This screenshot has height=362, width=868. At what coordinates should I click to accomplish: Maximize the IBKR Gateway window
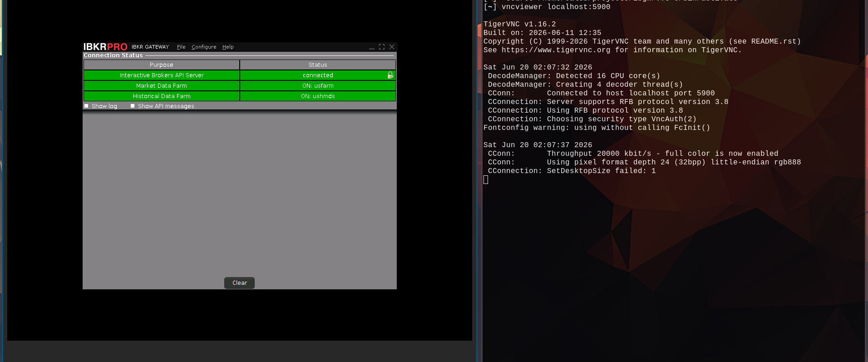[382, 47]
